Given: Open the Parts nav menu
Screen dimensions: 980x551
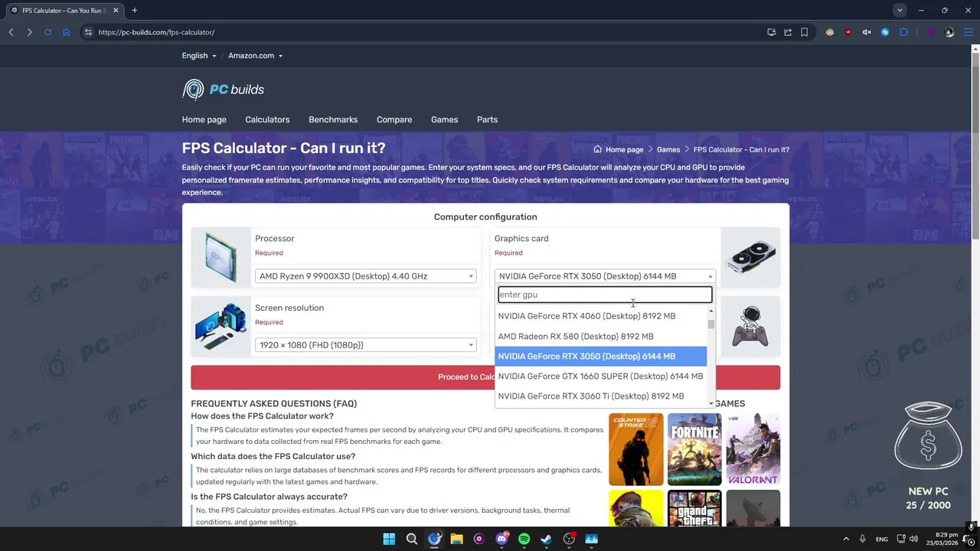Looking at the screenshot, I should click(487, 119).
